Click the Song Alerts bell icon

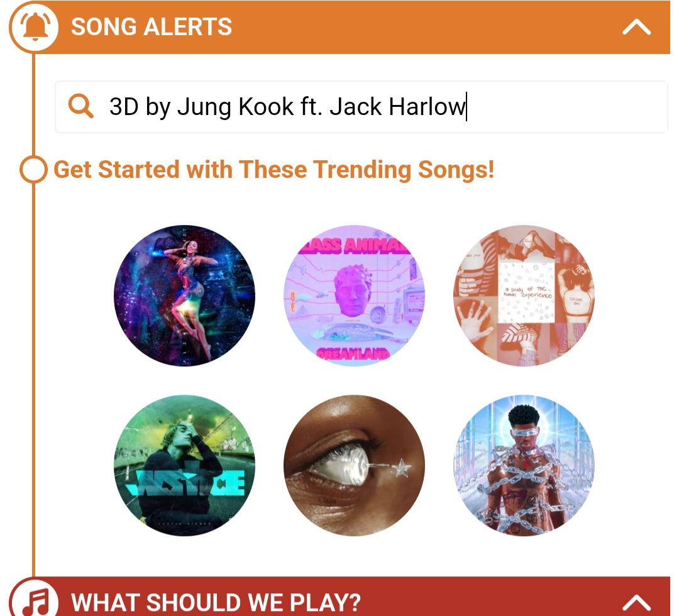point(34,27)
